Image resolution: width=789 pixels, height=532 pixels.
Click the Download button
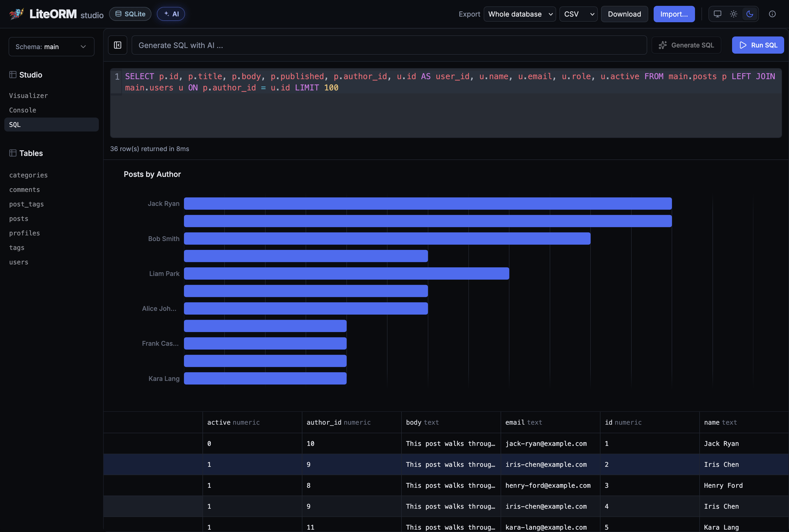[625, 14]
